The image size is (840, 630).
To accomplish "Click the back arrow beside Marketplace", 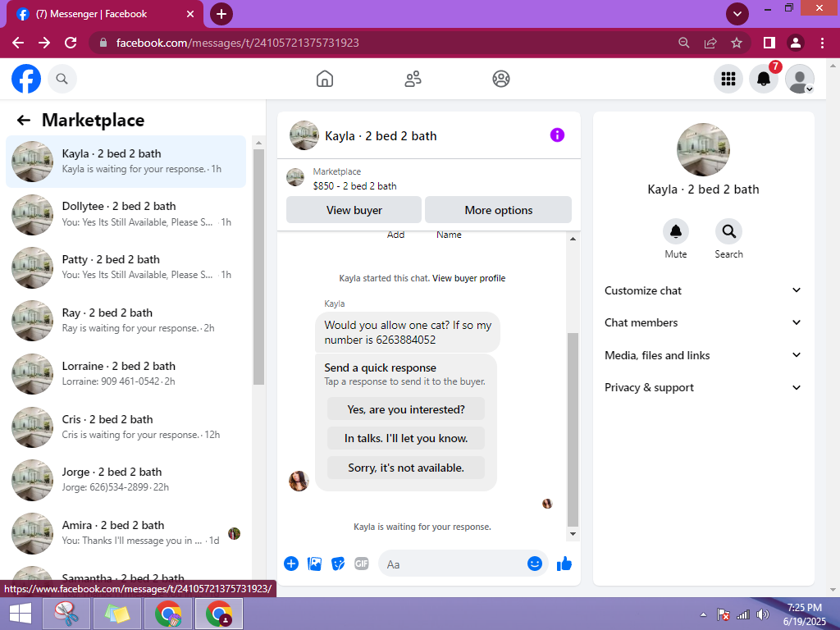I will click(24, 120).
